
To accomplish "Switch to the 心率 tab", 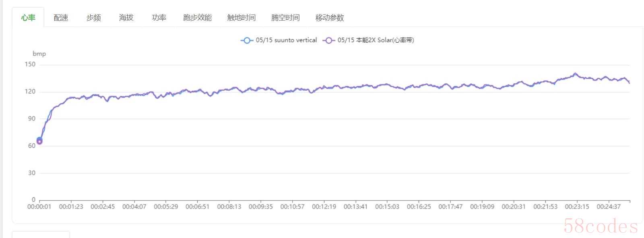I will coord(28,18).
